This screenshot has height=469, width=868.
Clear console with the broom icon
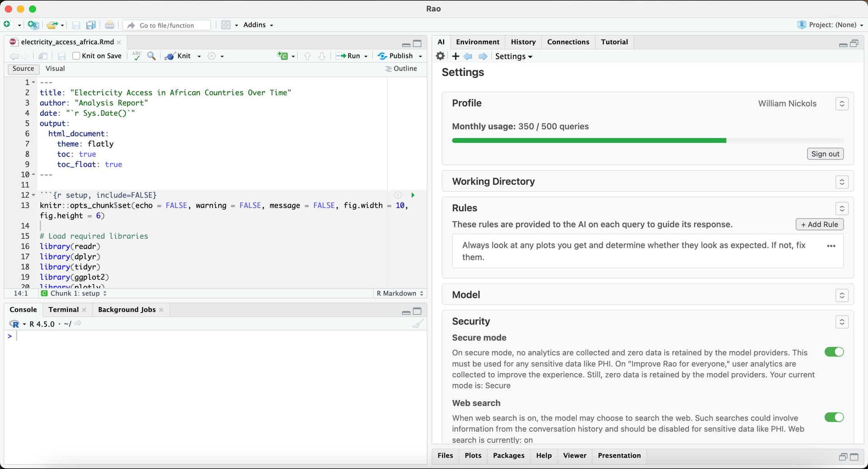[418, 324]
